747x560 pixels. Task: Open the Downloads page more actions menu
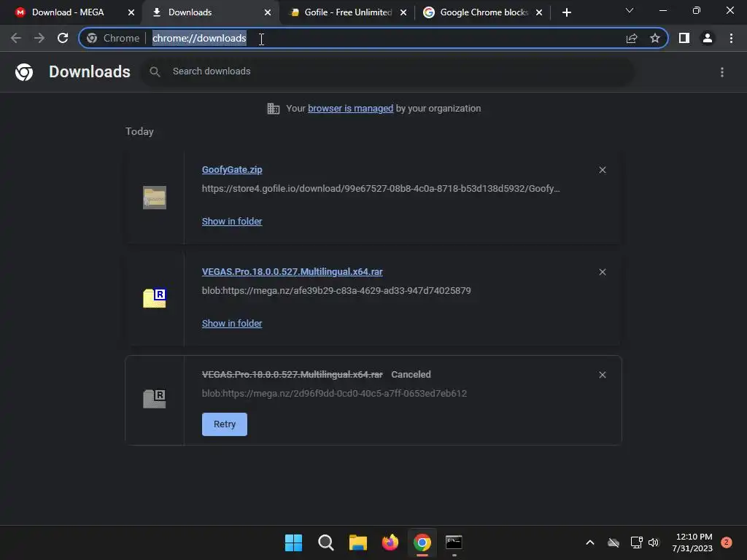point(722,72)
